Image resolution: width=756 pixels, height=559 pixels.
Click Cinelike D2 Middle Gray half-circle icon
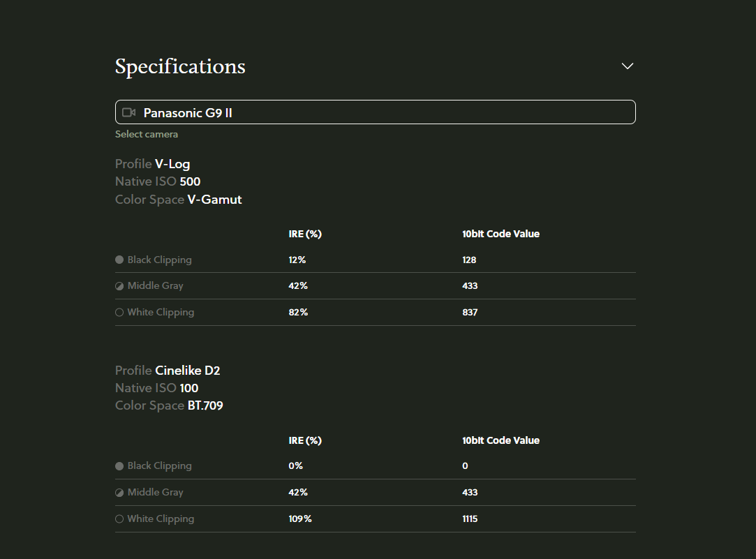coord(119,493)
